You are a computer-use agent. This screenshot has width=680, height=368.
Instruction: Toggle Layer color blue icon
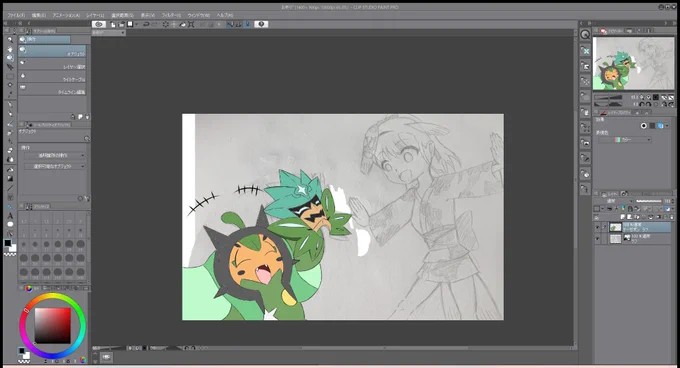(660, 126)
